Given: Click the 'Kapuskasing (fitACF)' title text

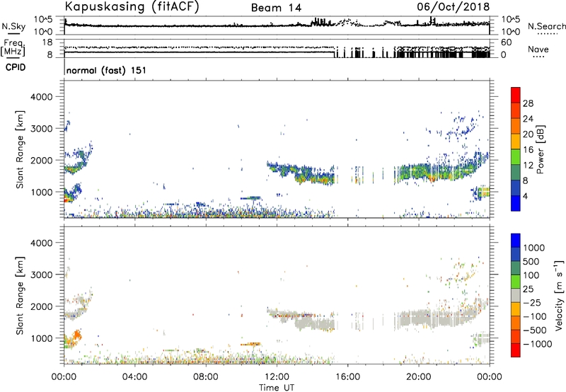Looking at the screenshot, I should (132, 7).
